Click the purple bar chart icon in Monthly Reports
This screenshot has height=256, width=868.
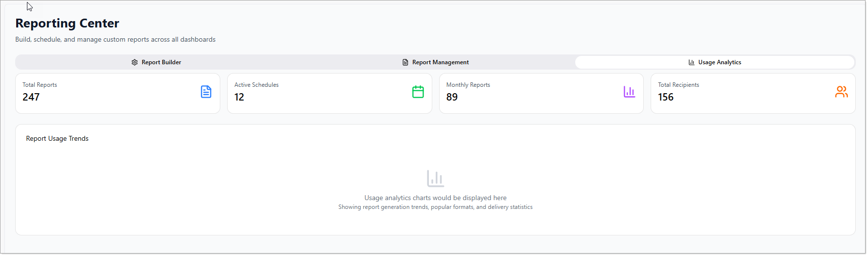[629, 92]
